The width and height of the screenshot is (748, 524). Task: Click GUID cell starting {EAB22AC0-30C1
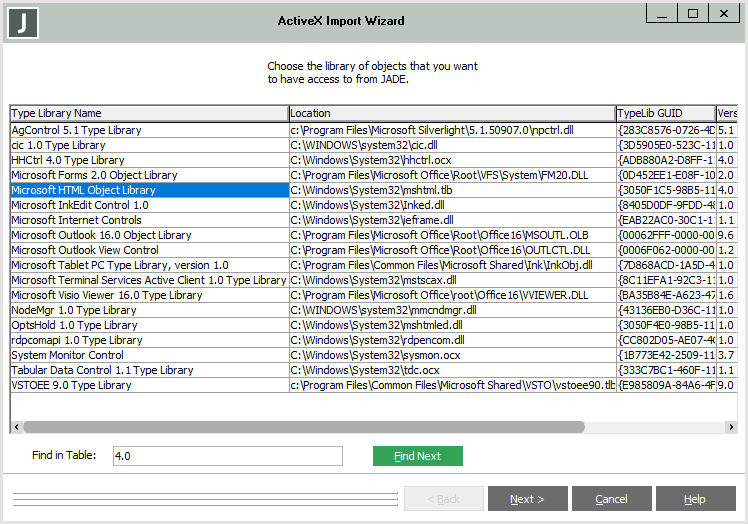pyautogui.click(x=666, y=220)
